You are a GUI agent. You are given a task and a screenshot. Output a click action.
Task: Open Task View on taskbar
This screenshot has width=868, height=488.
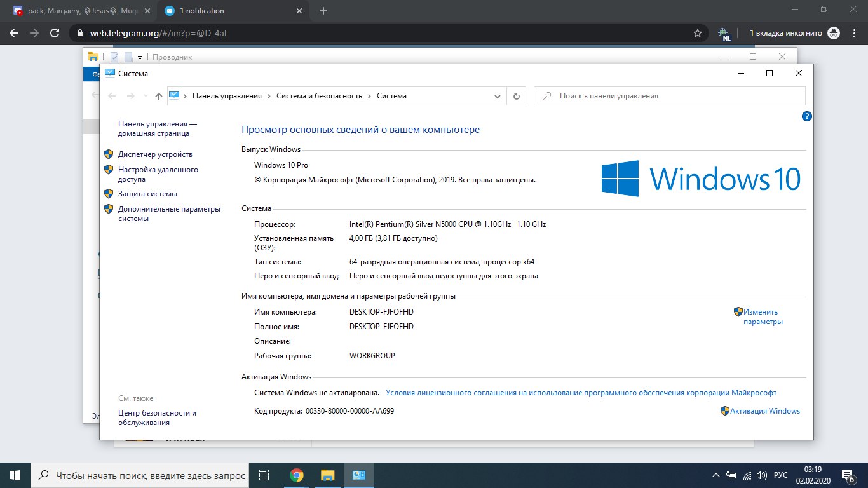pos(265,475)
